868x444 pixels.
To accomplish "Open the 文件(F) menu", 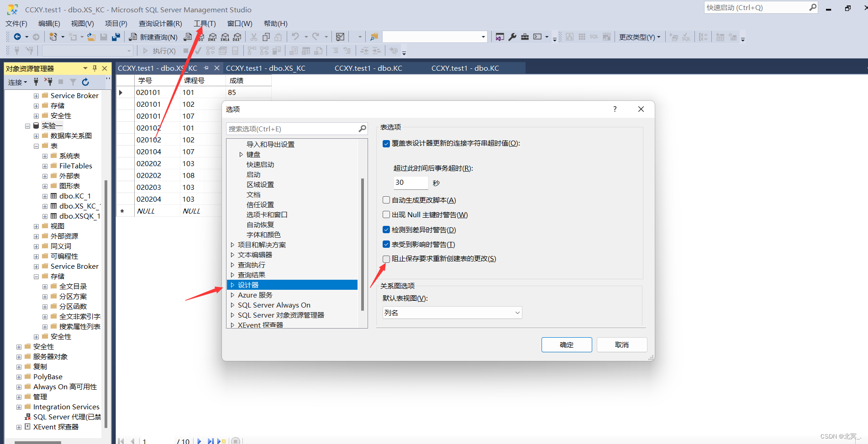I will click(16, 23).
